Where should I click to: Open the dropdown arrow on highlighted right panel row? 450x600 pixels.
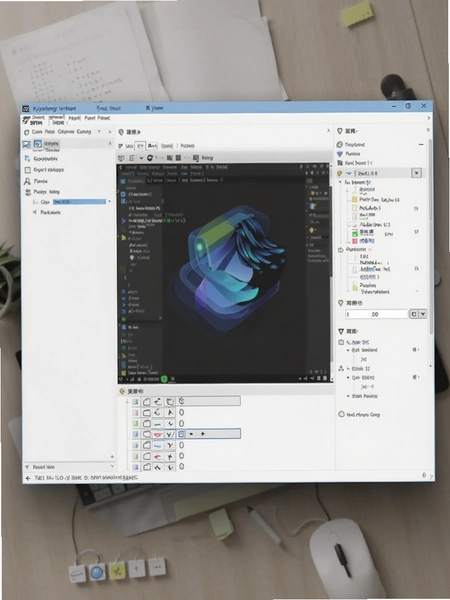[417, 173]
